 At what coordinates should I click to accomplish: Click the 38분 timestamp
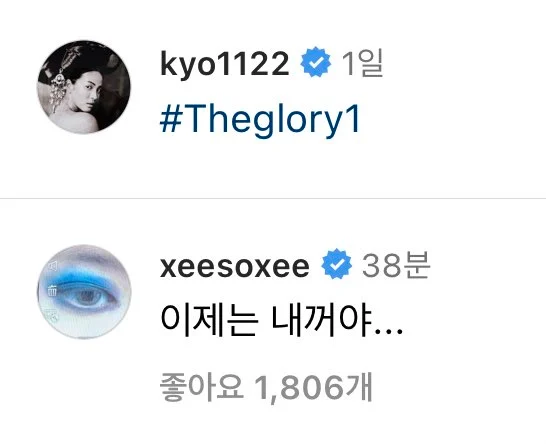(396, 265)
